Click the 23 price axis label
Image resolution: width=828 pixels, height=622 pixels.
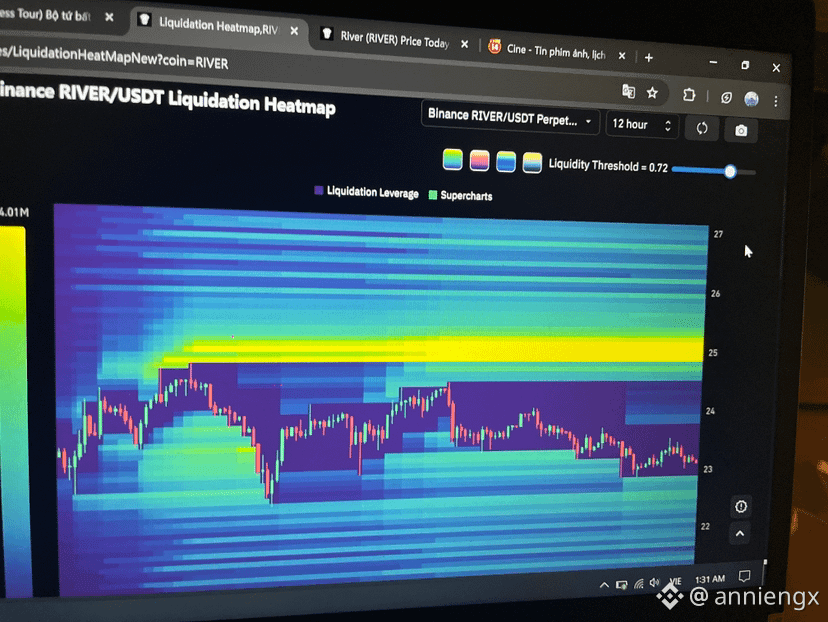(708, 469)
